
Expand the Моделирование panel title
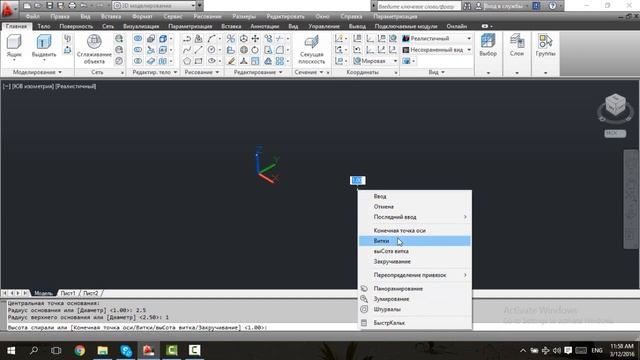tap(37, 72)
